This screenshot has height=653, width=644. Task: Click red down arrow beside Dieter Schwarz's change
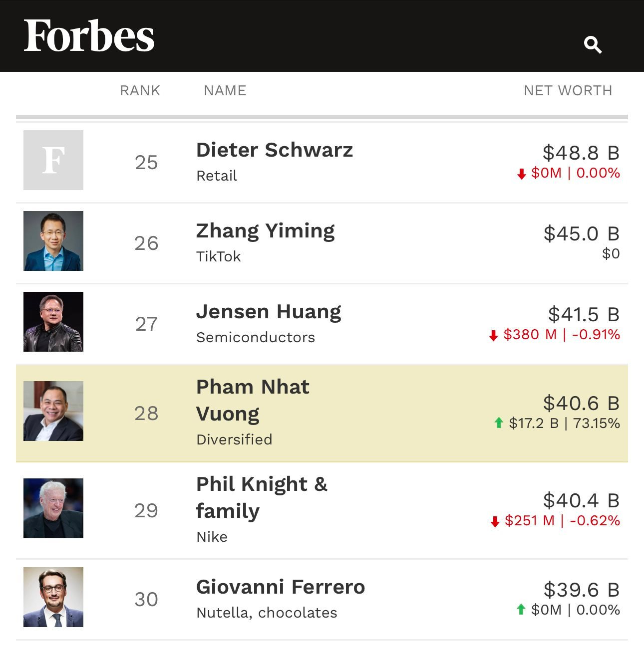pyautogui.click(x=522, y=174)
